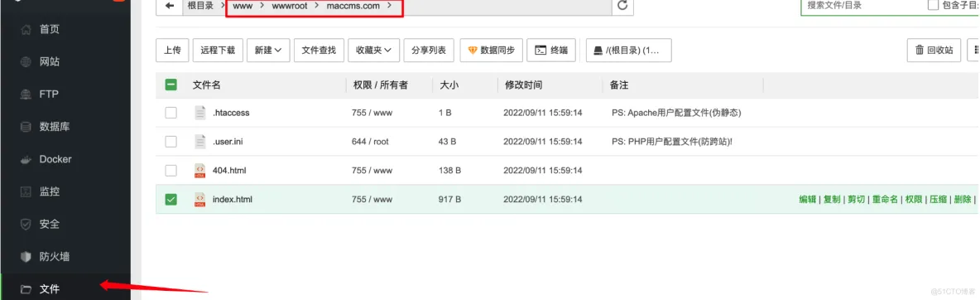Open the /(根目录) disk dropdown
The height and width of the screenshot is (300, 980).
629,51
